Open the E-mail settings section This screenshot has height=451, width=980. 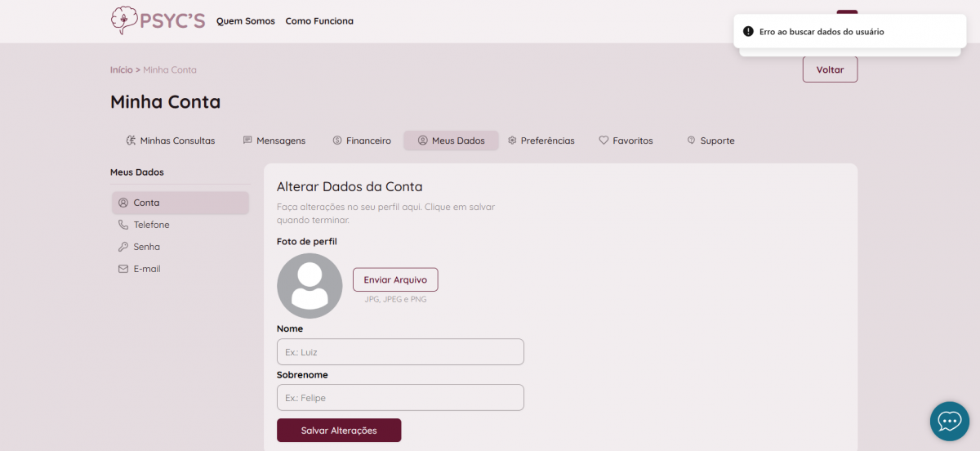point(146,269)
